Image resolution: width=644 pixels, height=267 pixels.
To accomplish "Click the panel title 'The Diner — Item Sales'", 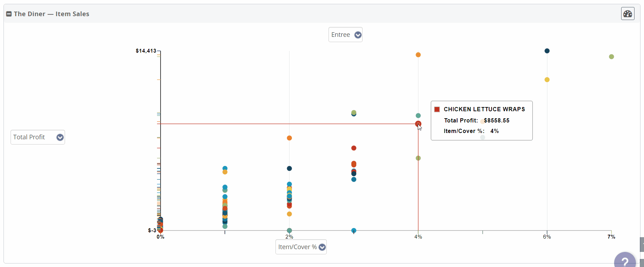I will [x=51, y=14].
